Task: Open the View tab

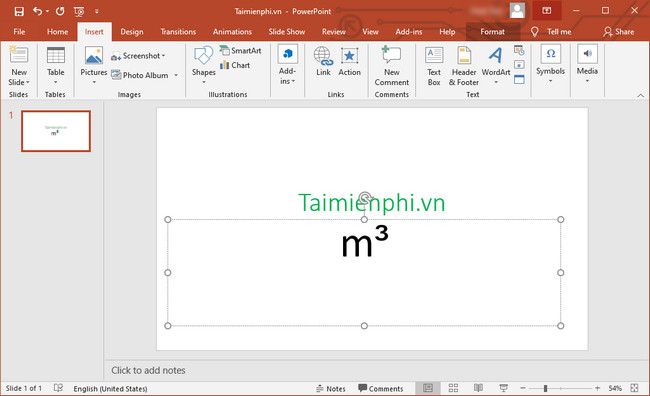Action: (x=370, y=32)
